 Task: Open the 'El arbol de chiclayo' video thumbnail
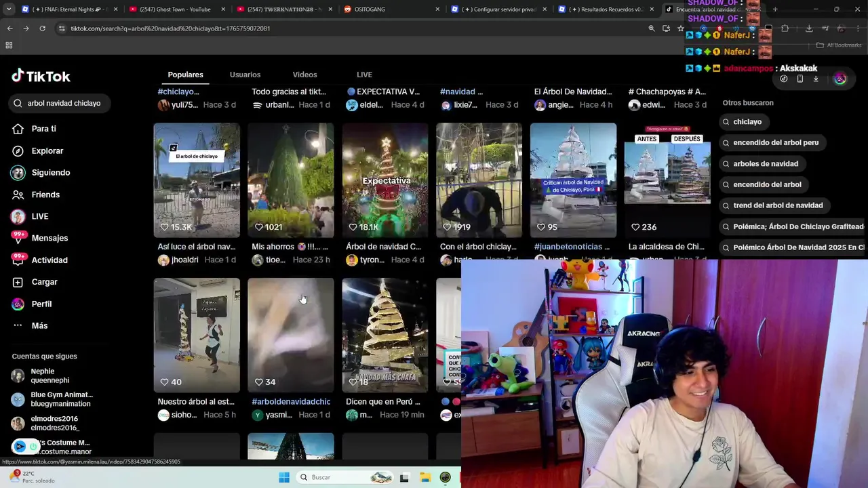tap(197, 180)
